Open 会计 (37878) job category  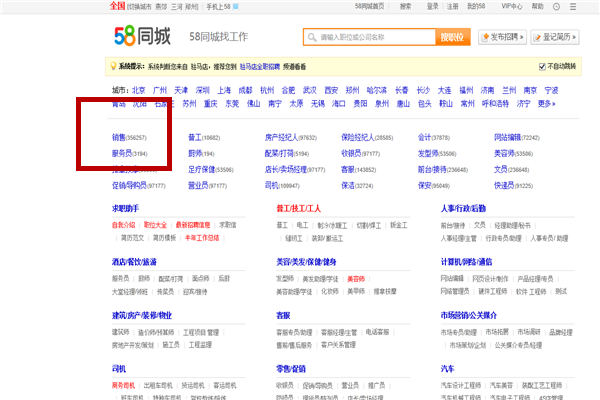click(434, 137)
